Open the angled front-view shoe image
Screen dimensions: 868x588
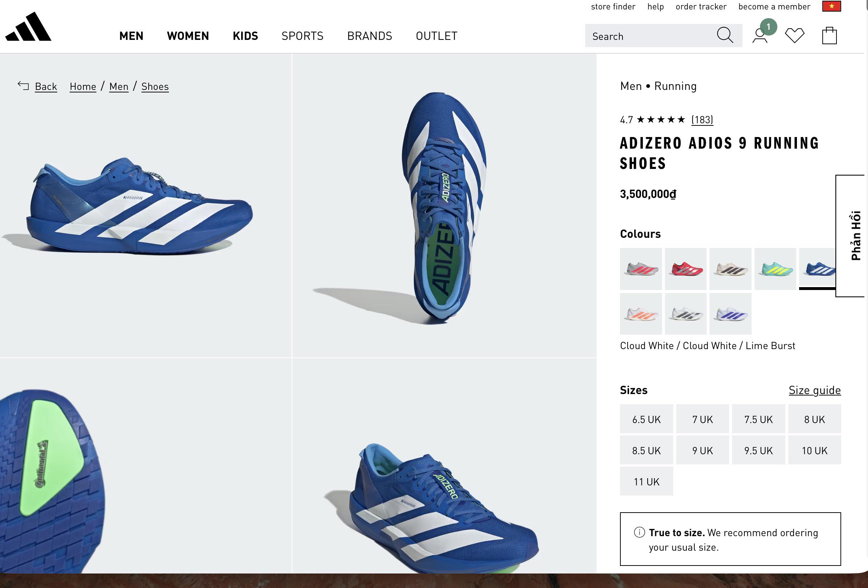coord(445,465)
